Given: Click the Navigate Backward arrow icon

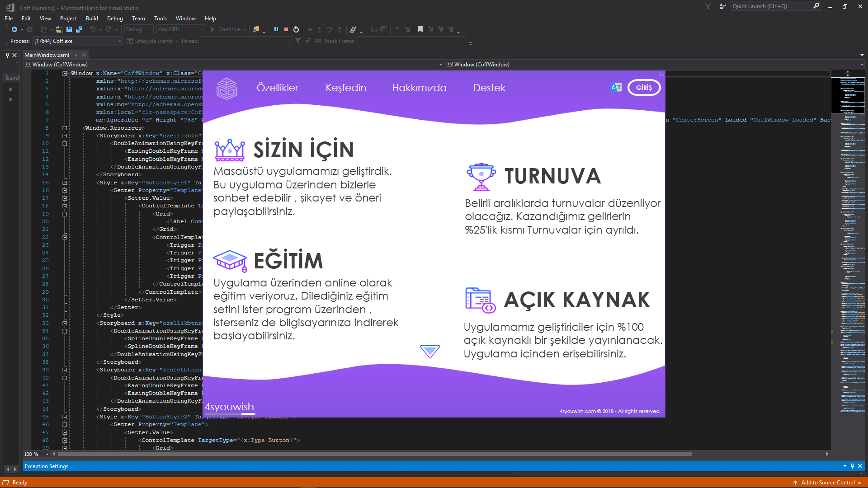Looking at the screenshot, I should tap(14, 29).
